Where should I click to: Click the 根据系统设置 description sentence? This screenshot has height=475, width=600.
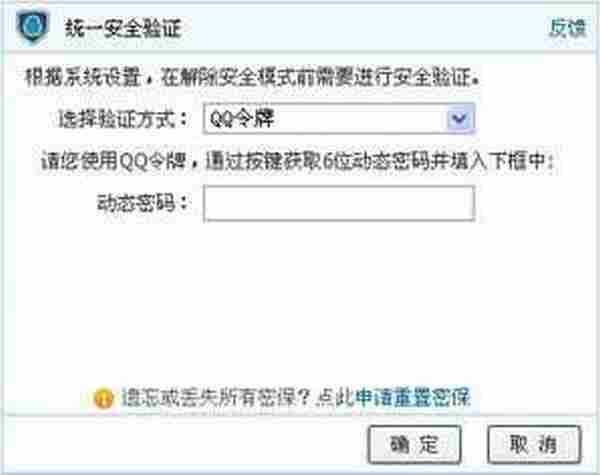(253, 78)
